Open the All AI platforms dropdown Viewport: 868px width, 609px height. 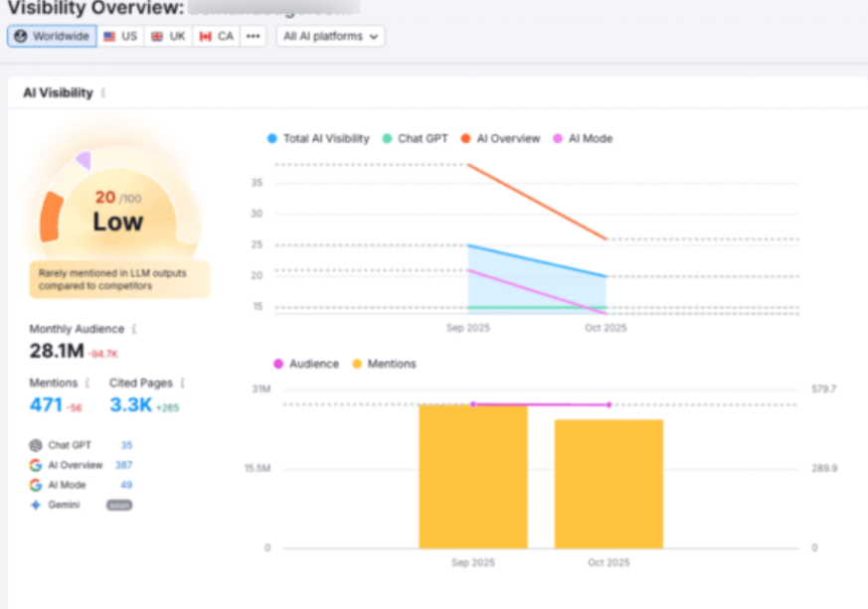click(x=330, y=37)
